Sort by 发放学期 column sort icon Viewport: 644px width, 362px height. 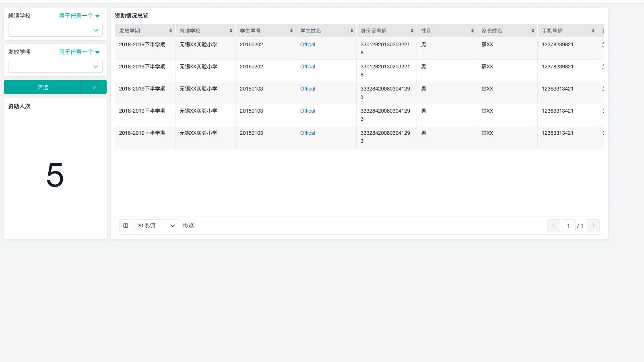[x=171, y=31]
